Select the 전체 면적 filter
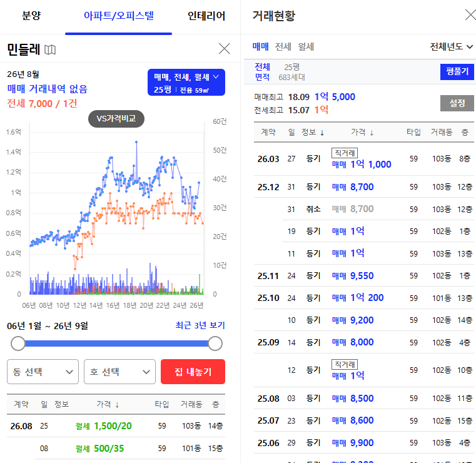Screen dimensions: 476x463 (262, 72)
